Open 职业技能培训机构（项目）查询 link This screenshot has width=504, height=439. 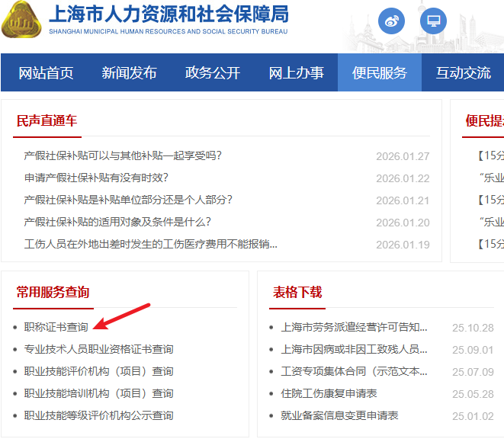tap(98, 393)
